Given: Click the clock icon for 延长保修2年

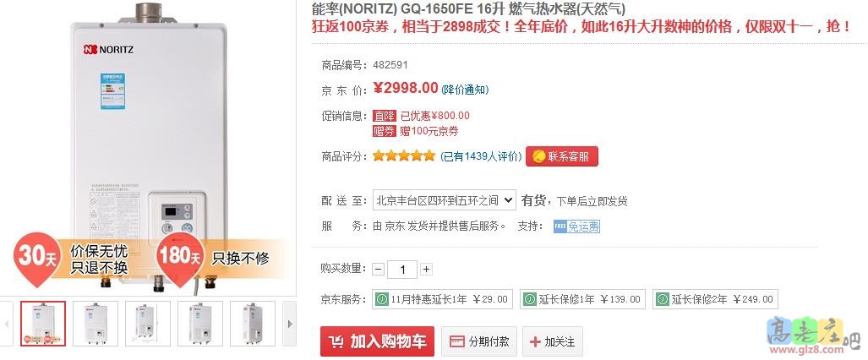Looking at the screenshot, I should click(x=663, y=299).
